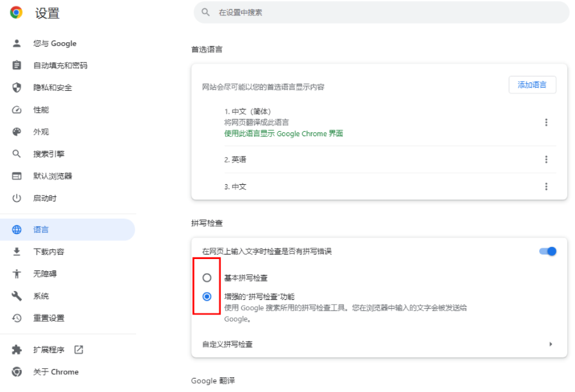
Task: Select the 基本拼写检查 radio button
Action: pos(207,278)
